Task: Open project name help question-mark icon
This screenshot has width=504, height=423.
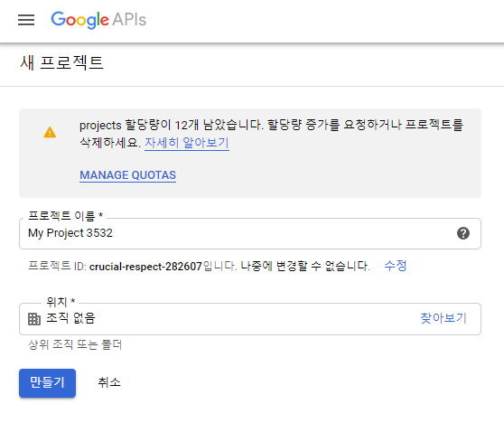Action: (463, 233)
